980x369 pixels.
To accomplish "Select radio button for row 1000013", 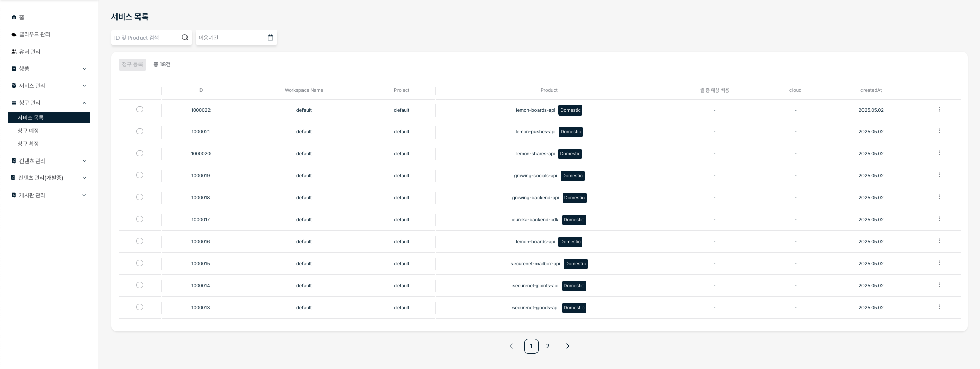I will click(139, 307).
